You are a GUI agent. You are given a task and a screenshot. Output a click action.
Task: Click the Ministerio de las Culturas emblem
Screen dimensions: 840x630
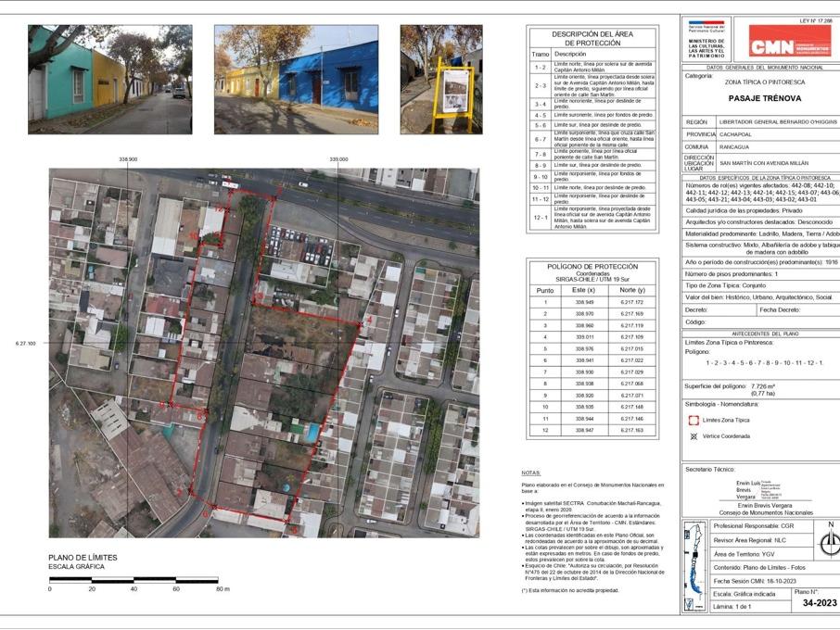click(x=706, y=39)
